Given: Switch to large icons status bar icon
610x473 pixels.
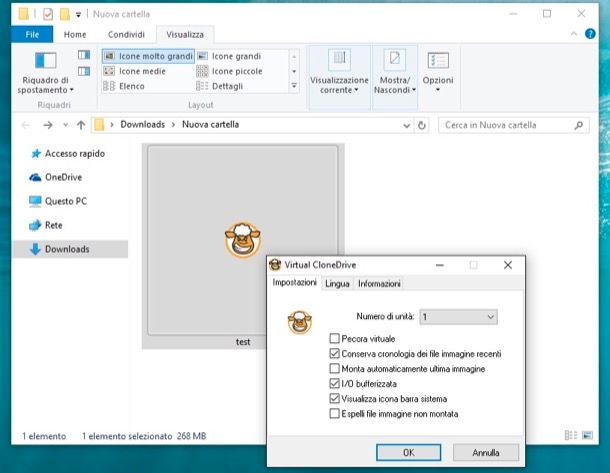Looking at the screenshot, I should click(587, 435).
